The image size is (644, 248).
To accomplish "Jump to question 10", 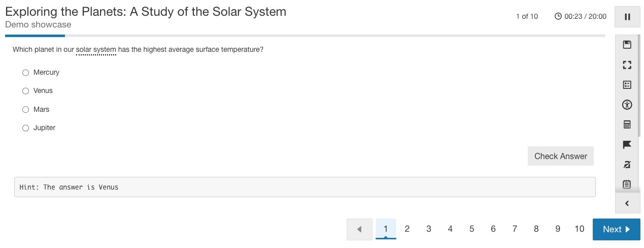I will point(579,229).
